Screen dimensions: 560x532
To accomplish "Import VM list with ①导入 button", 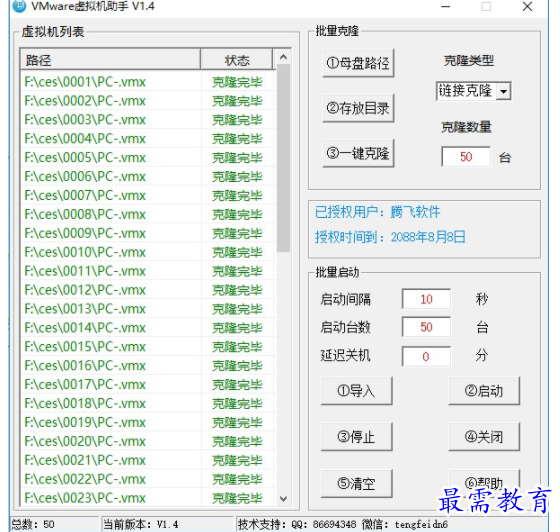I will [x=356, y=391].
